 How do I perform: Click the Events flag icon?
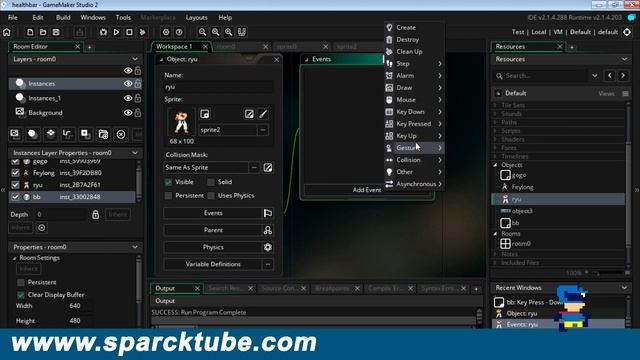pyautogui.click(x=268, y=213)
